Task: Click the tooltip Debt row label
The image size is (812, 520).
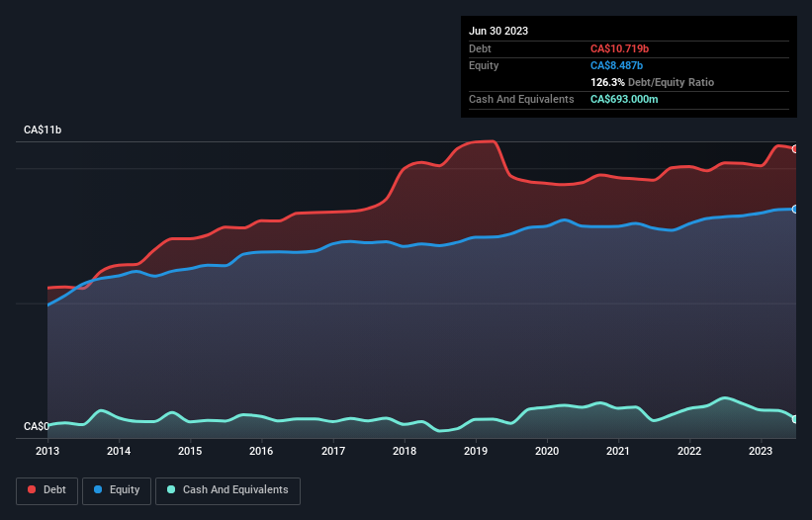Action: pyautogui.click(x=480, y=48)
